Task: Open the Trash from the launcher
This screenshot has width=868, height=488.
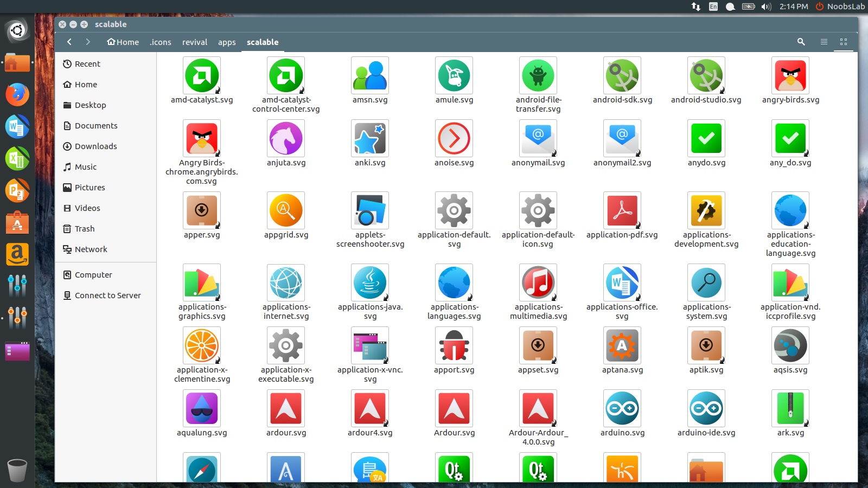Action: tap(17, 470)
